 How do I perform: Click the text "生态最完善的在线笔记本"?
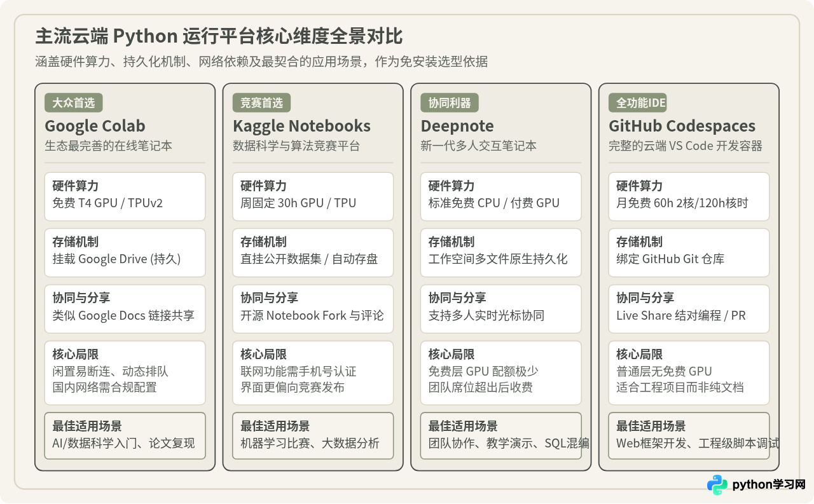click(x=108, y=146)
